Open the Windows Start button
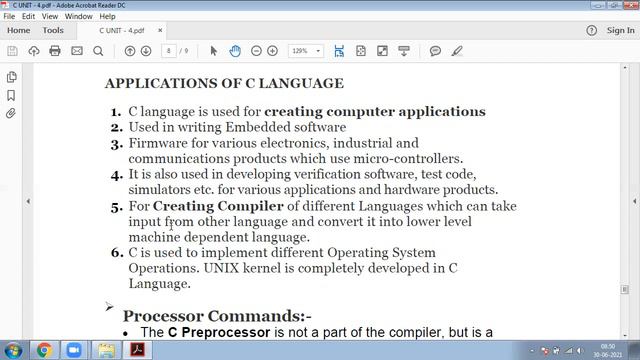The image size is (640, 360). pyautogui.click(x=13, y=351)
